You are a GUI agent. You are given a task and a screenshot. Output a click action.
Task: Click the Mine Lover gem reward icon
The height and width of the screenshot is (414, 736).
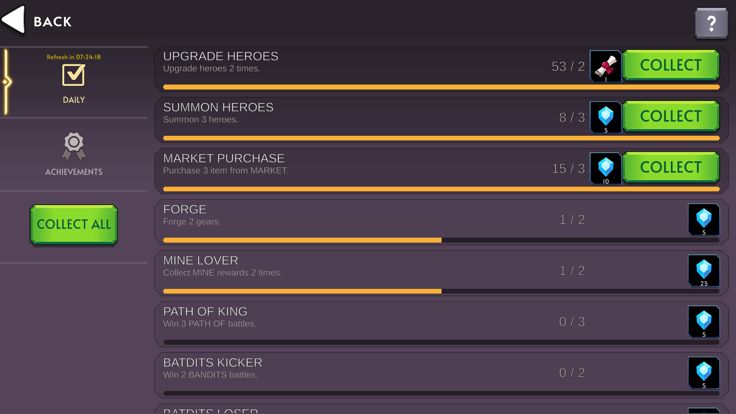click(703, 271)
